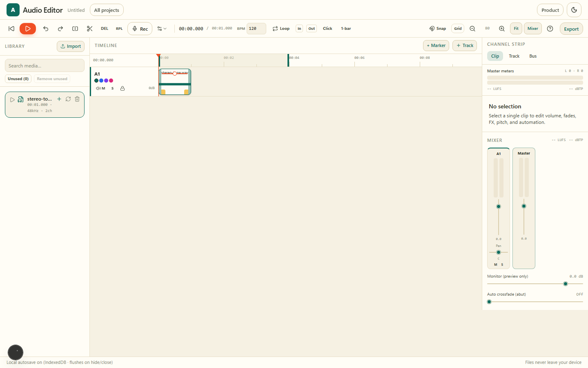
Task: Switch to dark mode with moon icon
Action: tap(574, 10)
